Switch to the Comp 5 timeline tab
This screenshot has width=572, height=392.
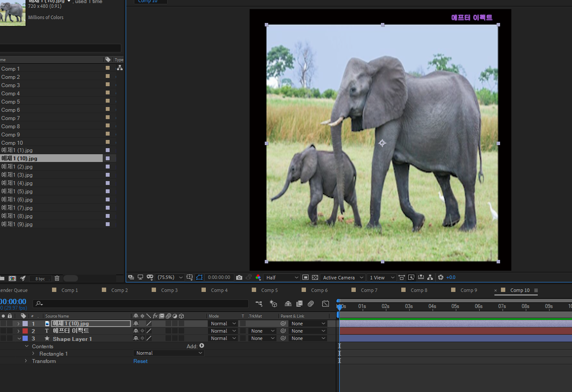[x=269, y=290]
